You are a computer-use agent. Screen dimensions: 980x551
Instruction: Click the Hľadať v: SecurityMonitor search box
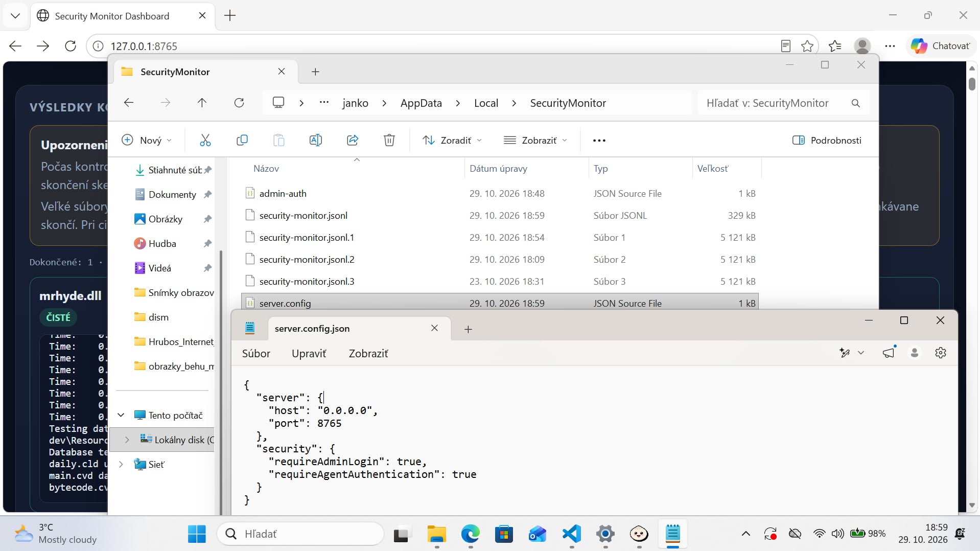[784, 103]
